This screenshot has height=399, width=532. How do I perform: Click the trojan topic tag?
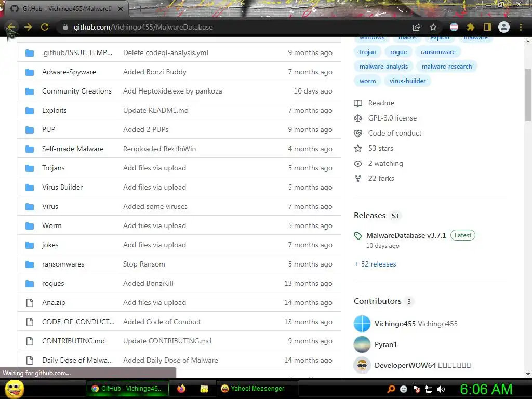pos(368,52)
